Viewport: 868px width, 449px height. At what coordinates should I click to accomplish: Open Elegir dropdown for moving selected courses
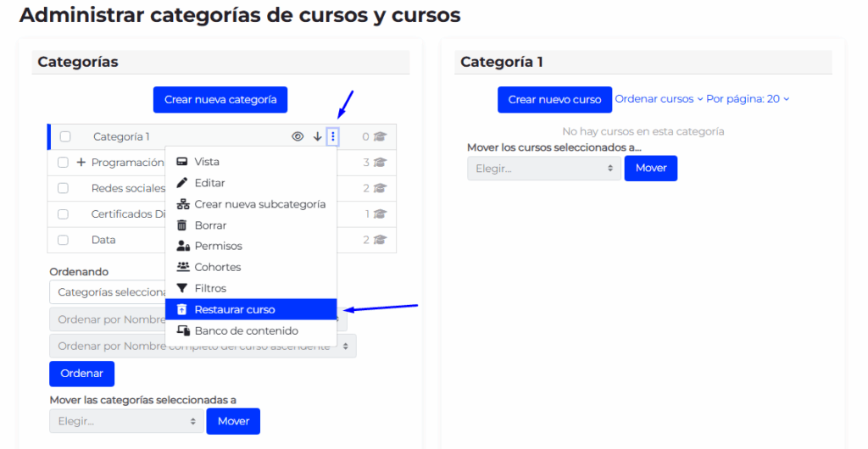pyautogui.click(x=543, y=169)
